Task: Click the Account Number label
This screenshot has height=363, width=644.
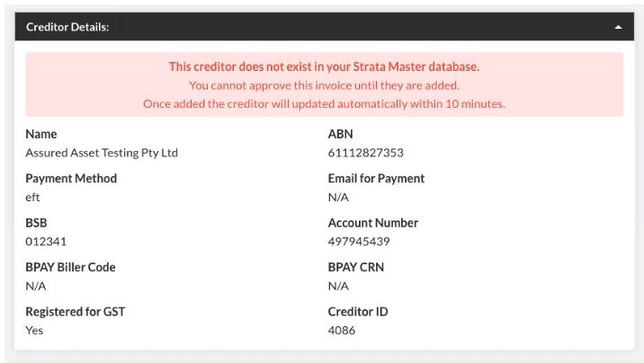Action: (x=373, y=223)
